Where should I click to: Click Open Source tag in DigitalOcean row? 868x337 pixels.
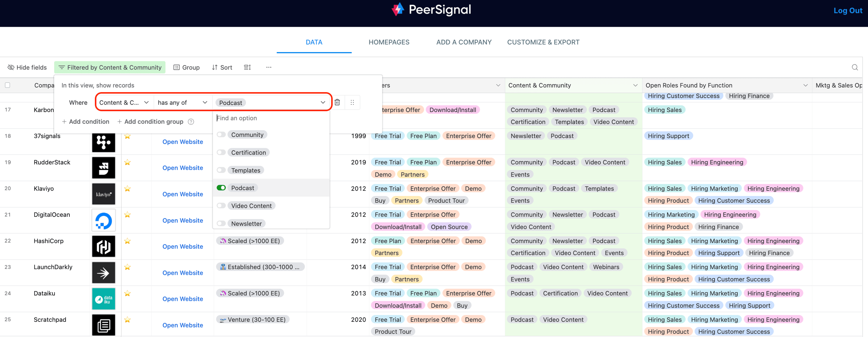[x=449, y=227]
